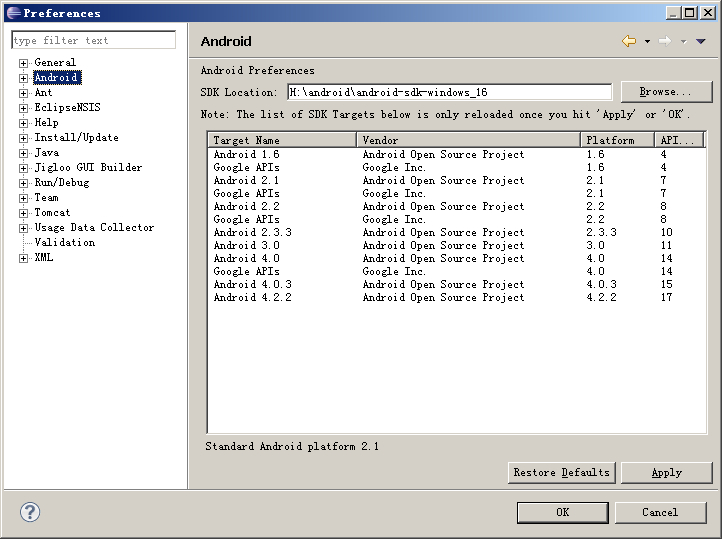Select the Android 1.6 target row
The width and height of the screenshot is (722, 539).
(x=457, y=154)
